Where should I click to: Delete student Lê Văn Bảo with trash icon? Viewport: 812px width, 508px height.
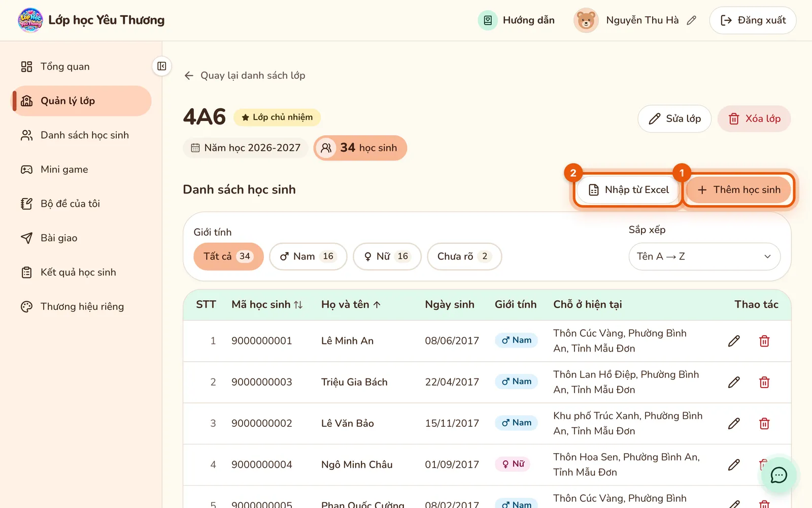tap(764, 423)
